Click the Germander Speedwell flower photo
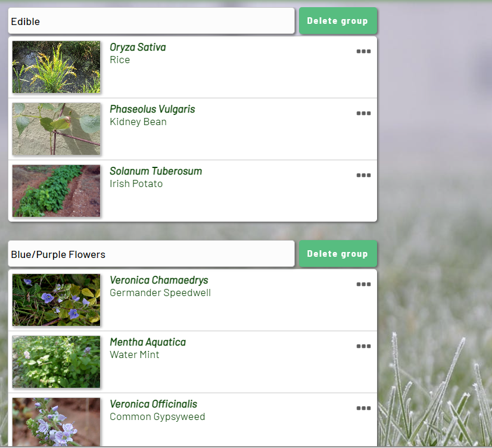 click(57, 300)
